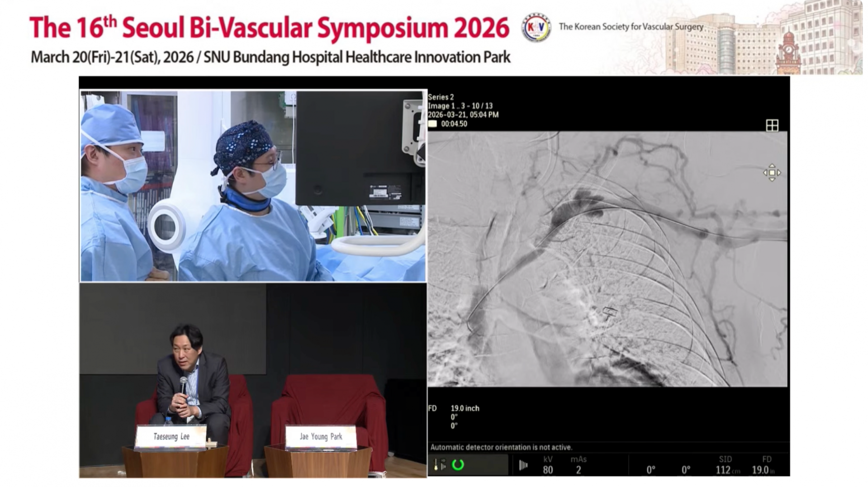The image size is (868, 487).
Task: Click the SID 112 cm readout
Action: click(727, 465)
